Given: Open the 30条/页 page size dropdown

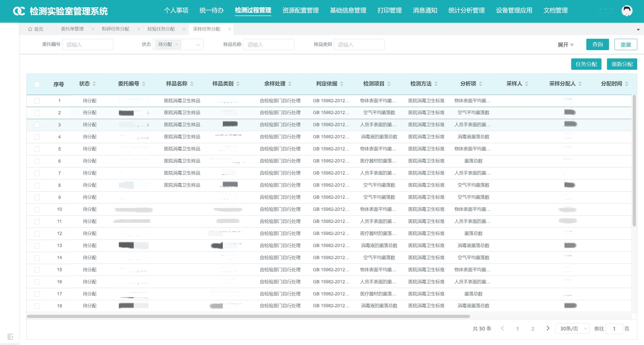Looking at the screenshot, I should click(x=572, y=328).
